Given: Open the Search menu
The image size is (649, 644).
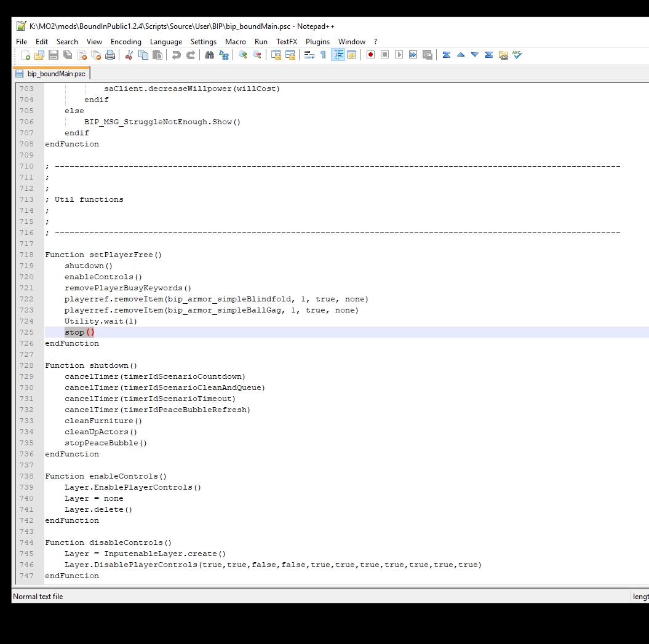Looking at the screenshot, I should pos(67,41).
